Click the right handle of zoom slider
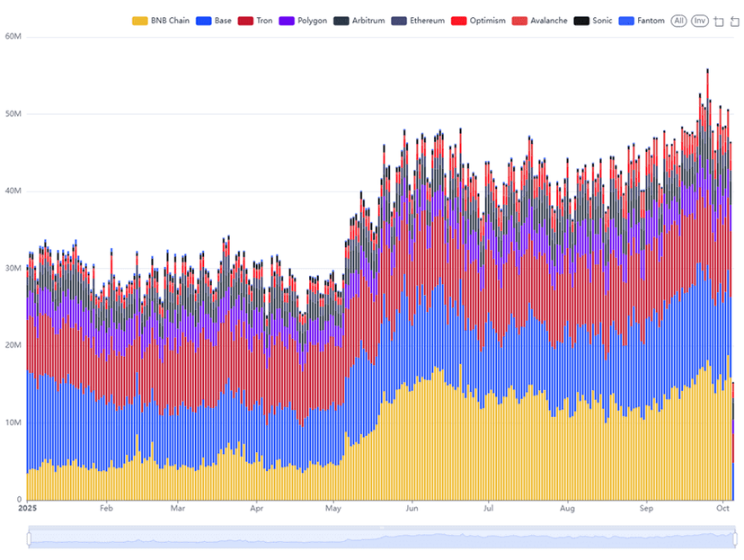 tap(734, 538)
